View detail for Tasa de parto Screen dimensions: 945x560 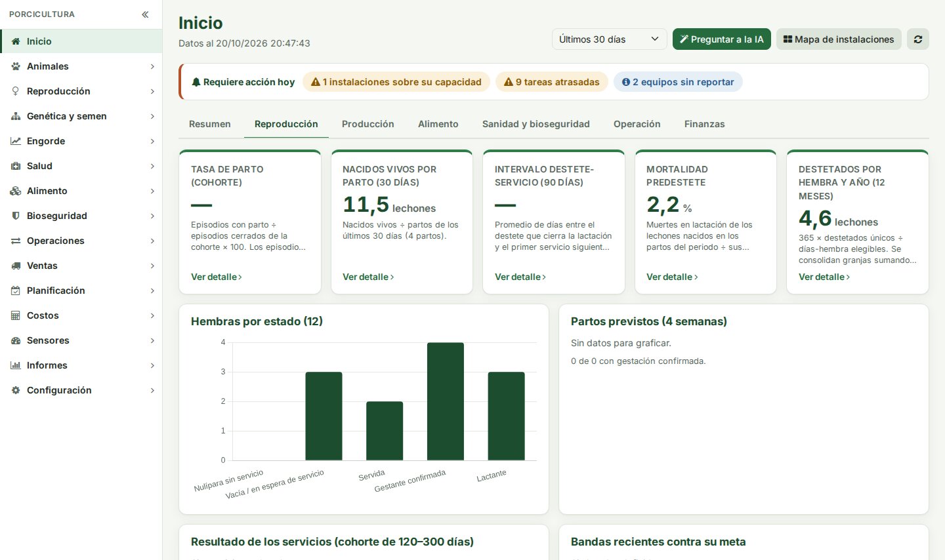click(x=217, y=277)
